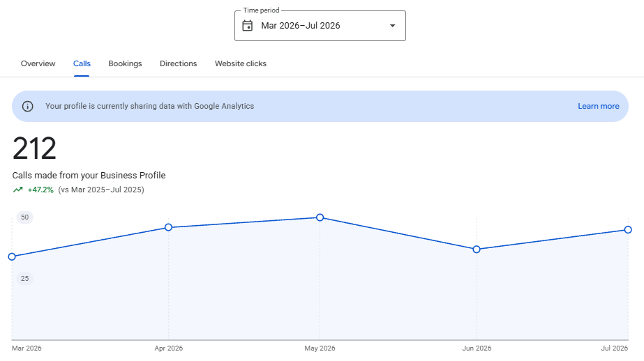Select the Jun 2026 chart data point

click(477, 249)
